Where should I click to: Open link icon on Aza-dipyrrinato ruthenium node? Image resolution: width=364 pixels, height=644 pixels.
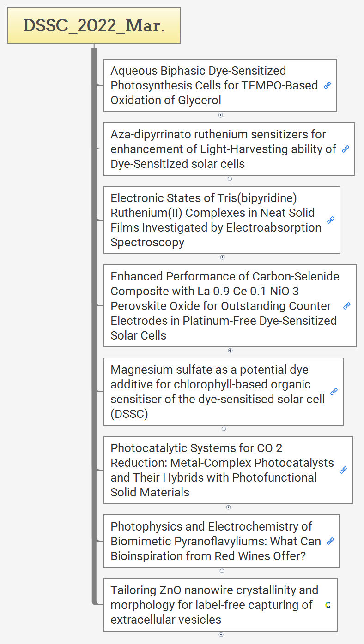(x=346, y=149)
